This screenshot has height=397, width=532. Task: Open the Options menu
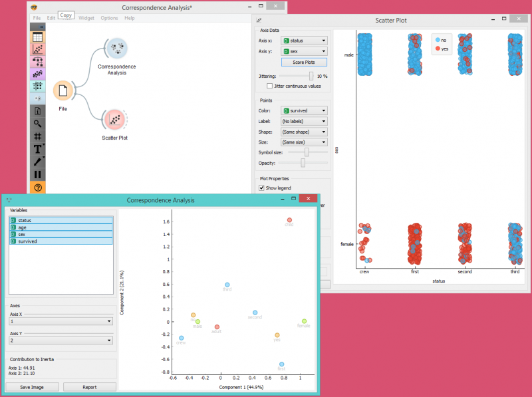click(x=109, y=18)
